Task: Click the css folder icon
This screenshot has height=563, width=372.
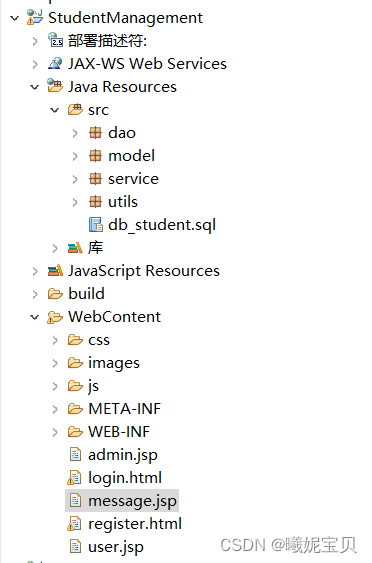Action: [75, 340]
